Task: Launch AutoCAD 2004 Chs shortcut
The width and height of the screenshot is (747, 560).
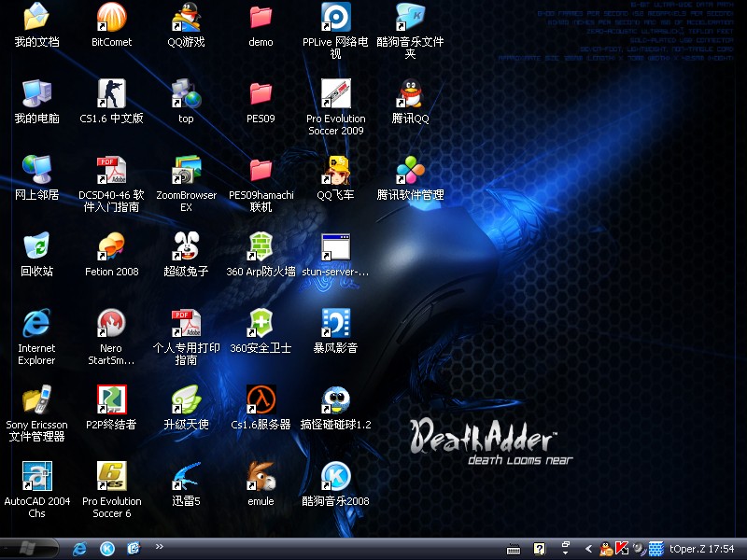Action: click(36, 477)
